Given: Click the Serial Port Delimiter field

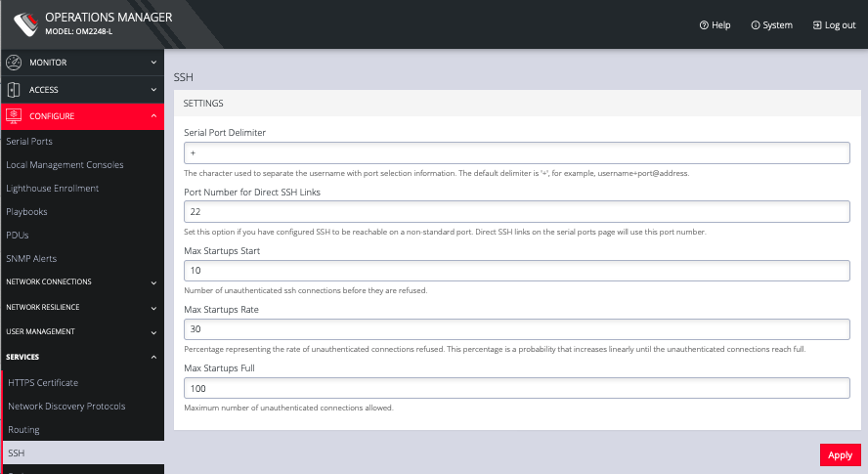Looking at the screenshot, I should [x=516, y=153].
